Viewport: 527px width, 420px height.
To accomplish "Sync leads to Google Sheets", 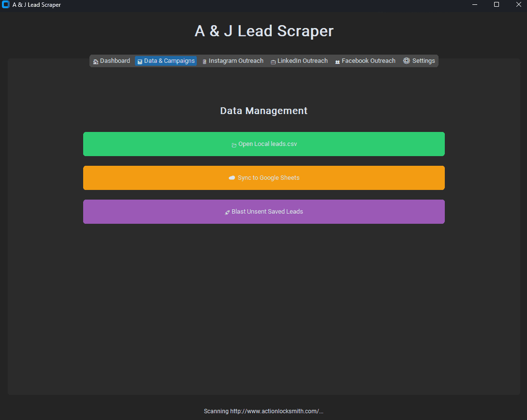I will click(x=264, y=178).
